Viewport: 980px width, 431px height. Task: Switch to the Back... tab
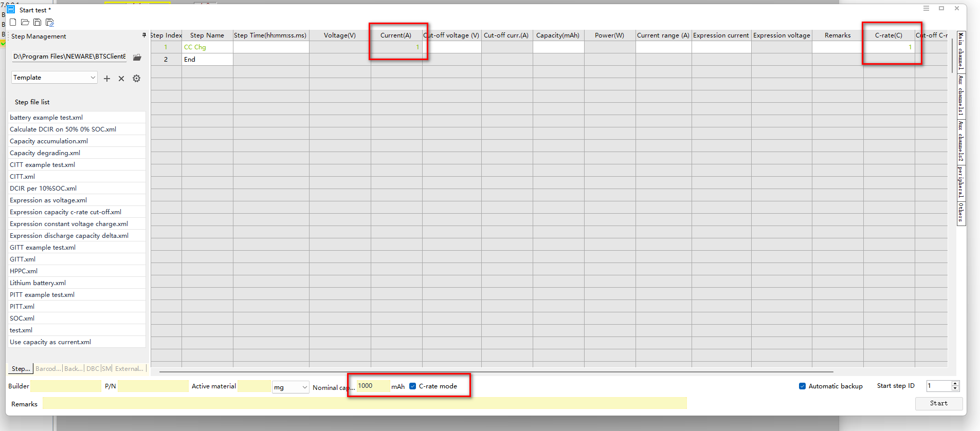[x=74, y=369]
